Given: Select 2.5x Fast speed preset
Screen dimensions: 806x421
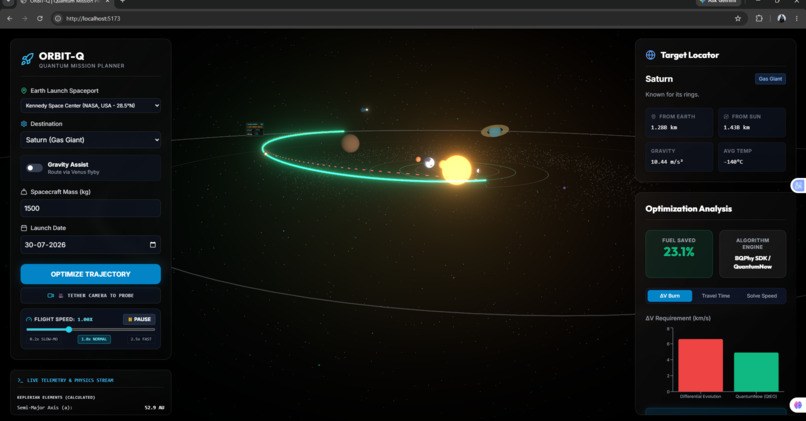Looking at the screenshot, I should pyautogui.click(x=141, y=339).
